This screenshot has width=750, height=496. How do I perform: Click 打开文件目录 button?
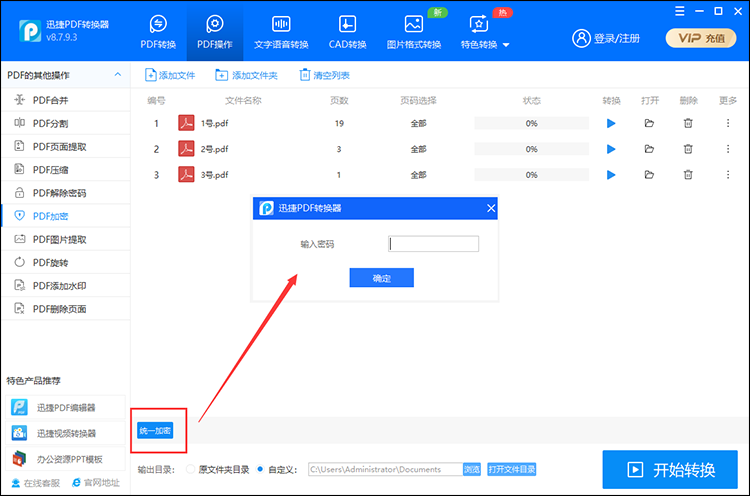click(511, 469)
